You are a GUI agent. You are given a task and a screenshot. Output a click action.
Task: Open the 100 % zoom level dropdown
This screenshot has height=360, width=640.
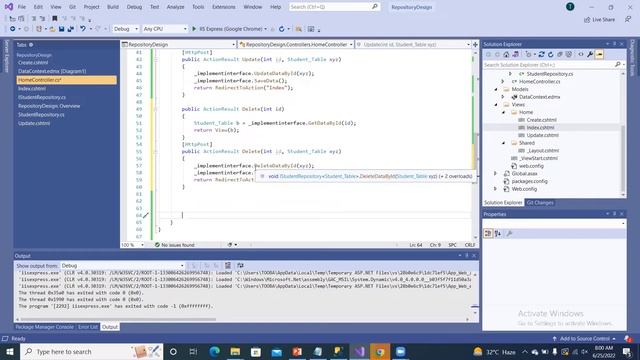click(x=133, y=245)
